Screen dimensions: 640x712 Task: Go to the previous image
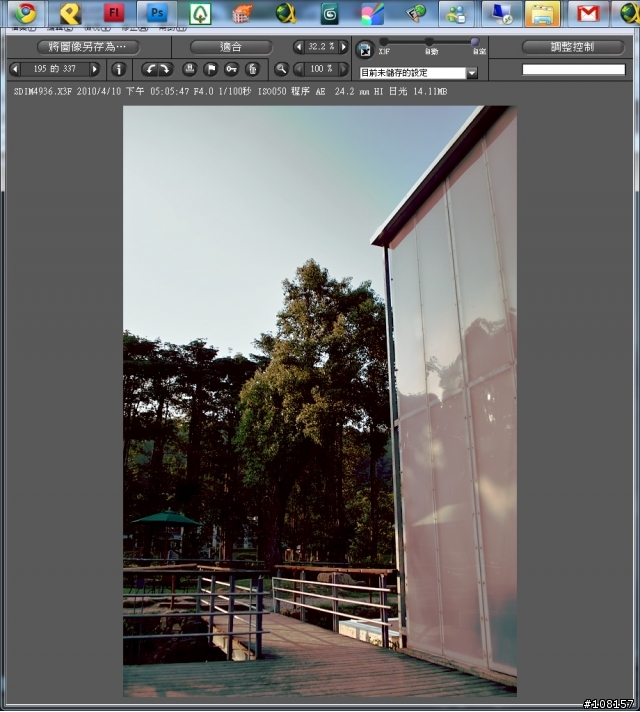pyautogui.click(x=15, y=69)
